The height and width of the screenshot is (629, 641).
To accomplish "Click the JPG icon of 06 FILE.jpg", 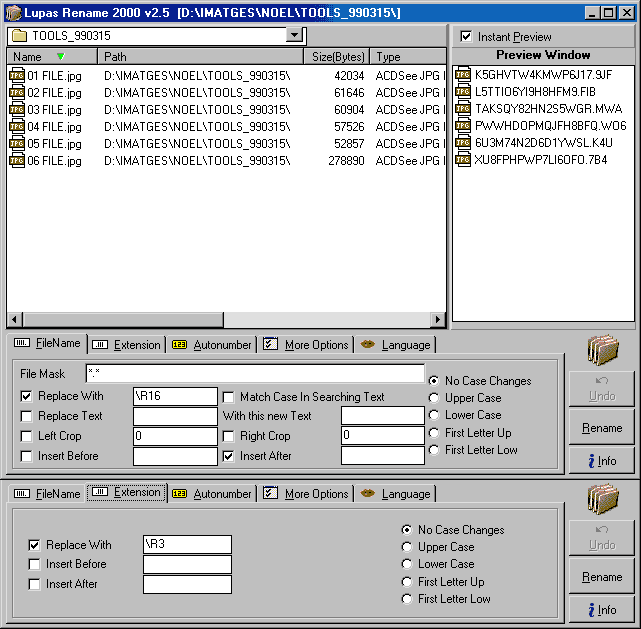I will pos(17,161).
